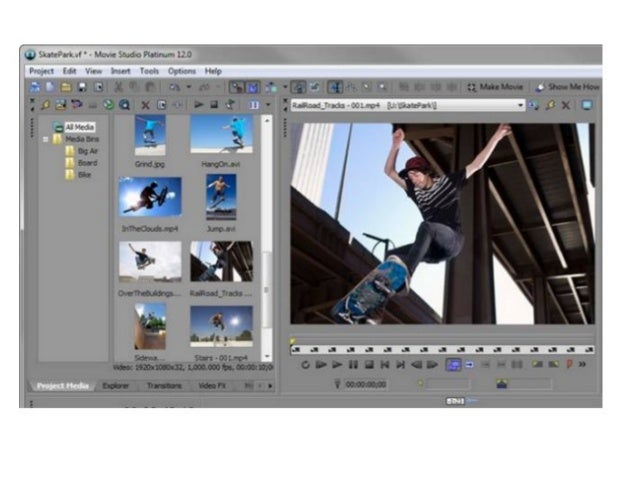The image size is (638, 479).
Task: Click the Cut scissors icon in toolbar
Action: pos(118,88)
